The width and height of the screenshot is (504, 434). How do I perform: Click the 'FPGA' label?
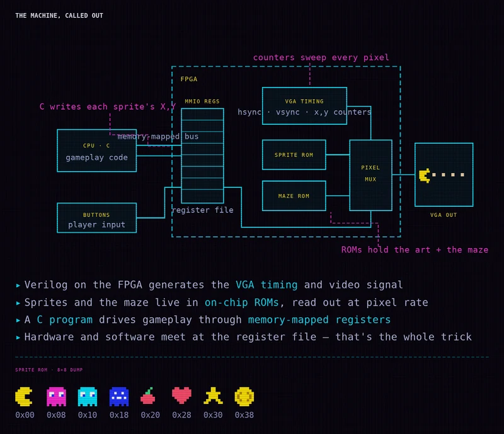188,79
